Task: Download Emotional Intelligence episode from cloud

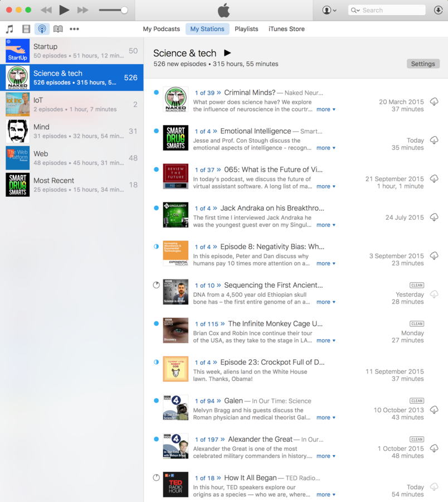Action: point(434,140)
